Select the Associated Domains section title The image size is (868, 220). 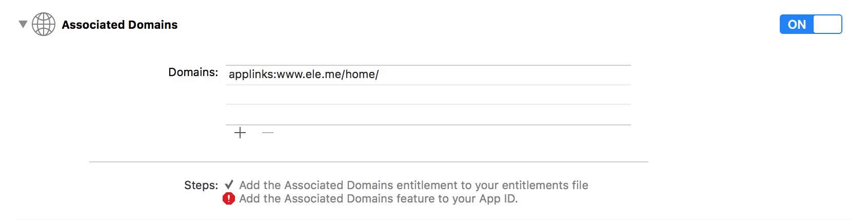[120, 25]
